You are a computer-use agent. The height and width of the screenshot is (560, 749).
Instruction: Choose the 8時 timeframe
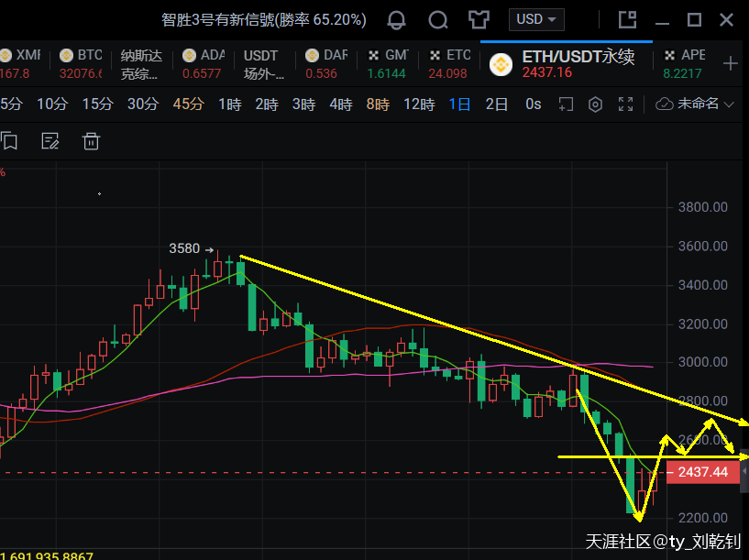tap(378, 104)
